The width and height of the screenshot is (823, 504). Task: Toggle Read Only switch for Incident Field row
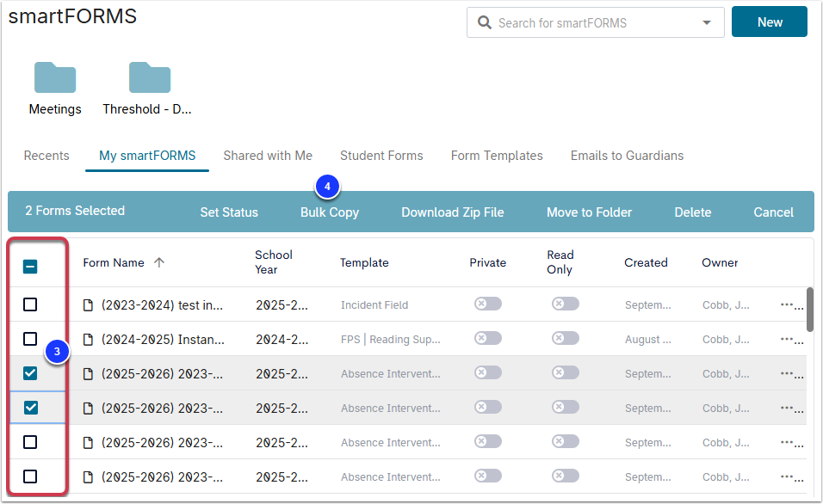click(x=566, y=304)
